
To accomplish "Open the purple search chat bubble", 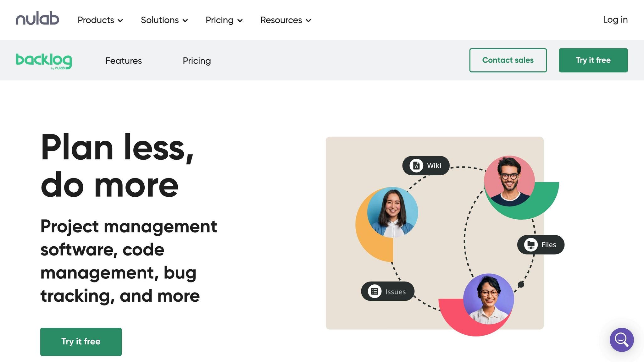I will (621, 340).
